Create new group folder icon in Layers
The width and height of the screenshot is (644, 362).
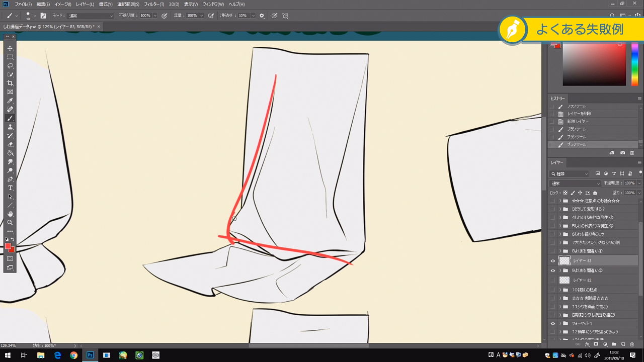point(614,344)
